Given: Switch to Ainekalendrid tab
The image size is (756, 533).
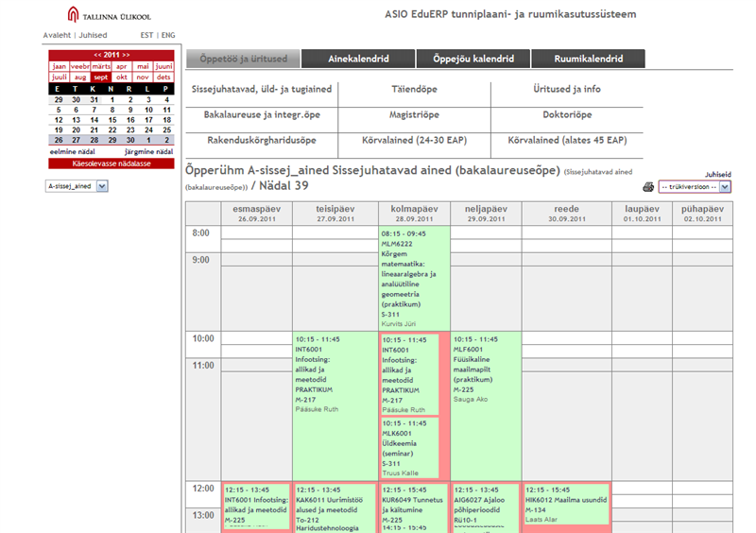Looking at the screenshot, I should (358, 59).
